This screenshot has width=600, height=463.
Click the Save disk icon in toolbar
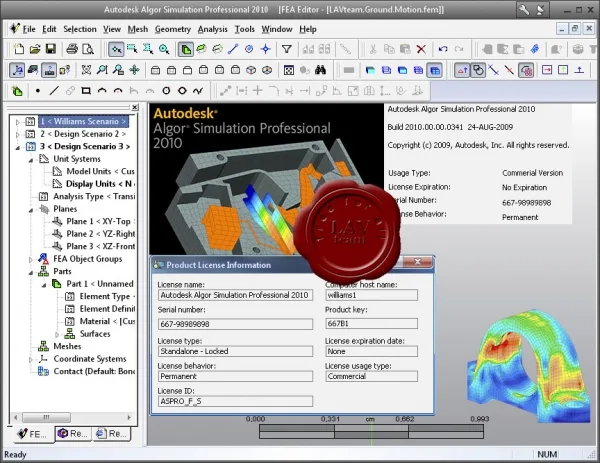pyautogui.click(x=51, y=49)
